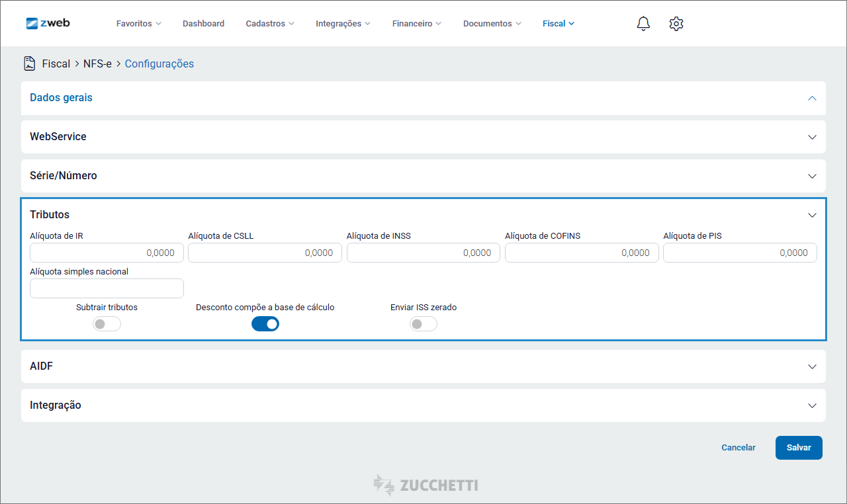
Task: Go to the Dashboard menu item
Action: click(x=203, y=24)
